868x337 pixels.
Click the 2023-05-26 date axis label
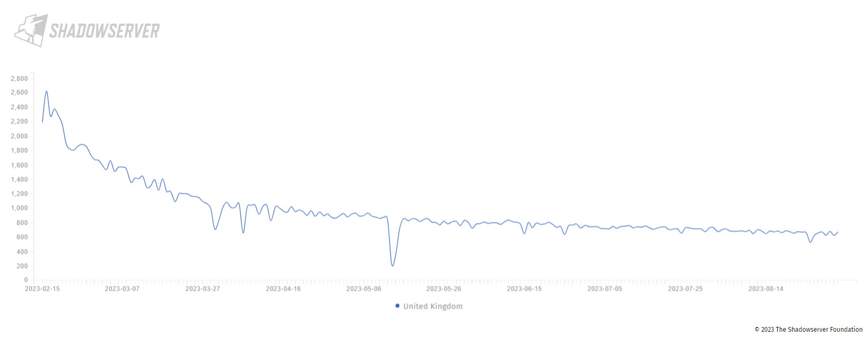444,289
